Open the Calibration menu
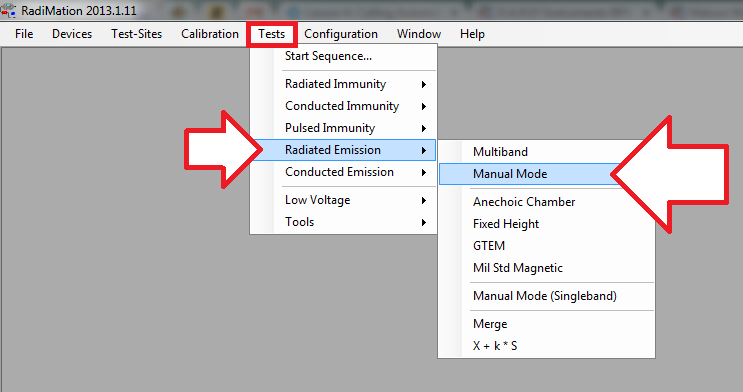This screenshot has width=743, height=392. click(210, 34)
